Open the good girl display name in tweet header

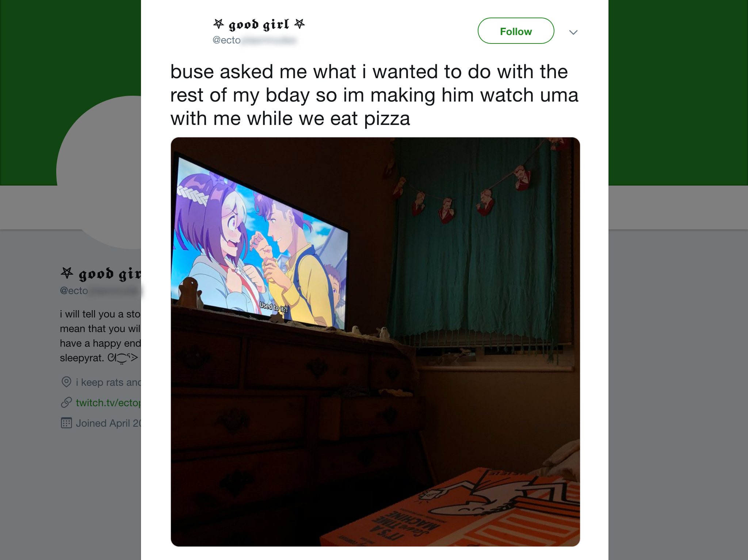(259, 24)
